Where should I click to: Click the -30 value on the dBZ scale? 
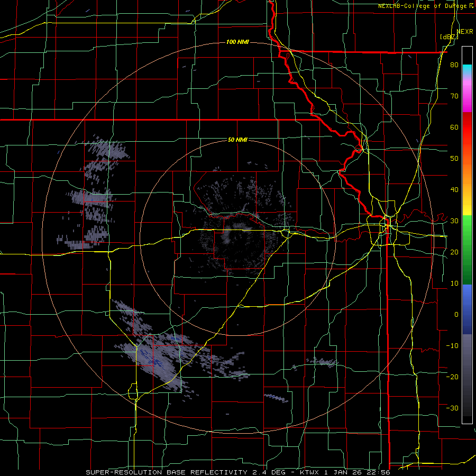click(x=452, y=408)
